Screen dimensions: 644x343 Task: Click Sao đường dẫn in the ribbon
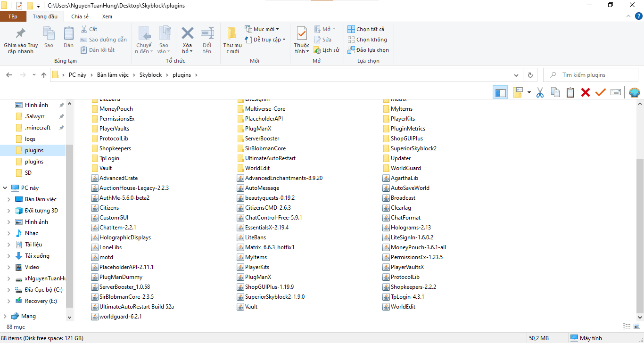coord(103,40)
